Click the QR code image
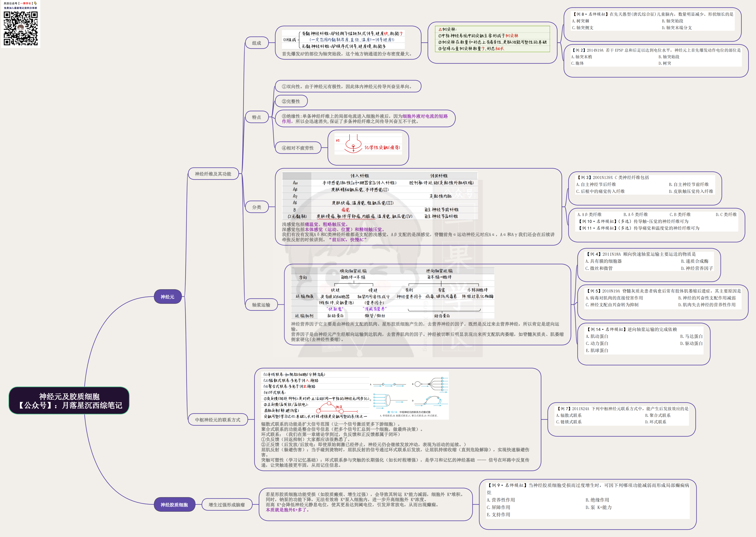The height and width of the screenshot is (537, 756). pos(20,28)
